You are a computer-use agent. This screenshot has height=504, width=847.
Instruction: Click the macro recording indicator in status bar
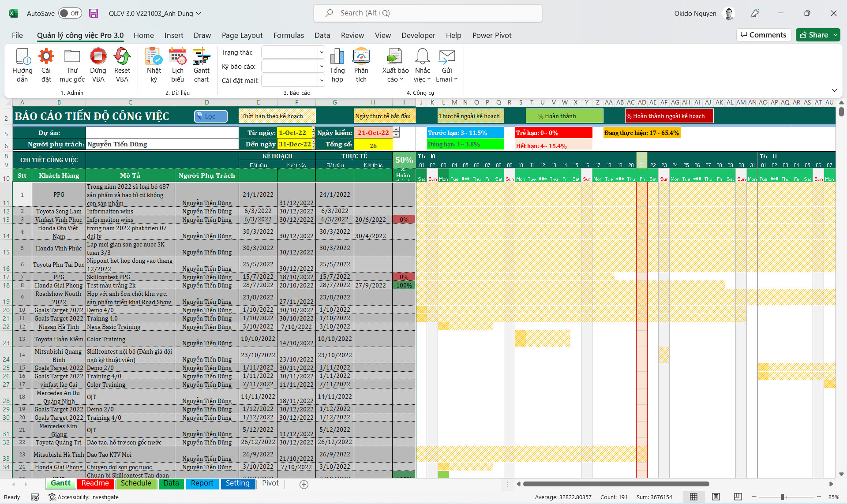coord(35,497)
